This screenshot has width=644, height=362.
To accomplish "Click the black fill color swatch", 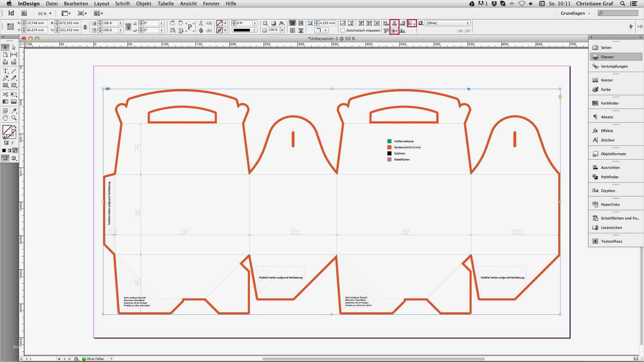I will (x=5, y=150).
